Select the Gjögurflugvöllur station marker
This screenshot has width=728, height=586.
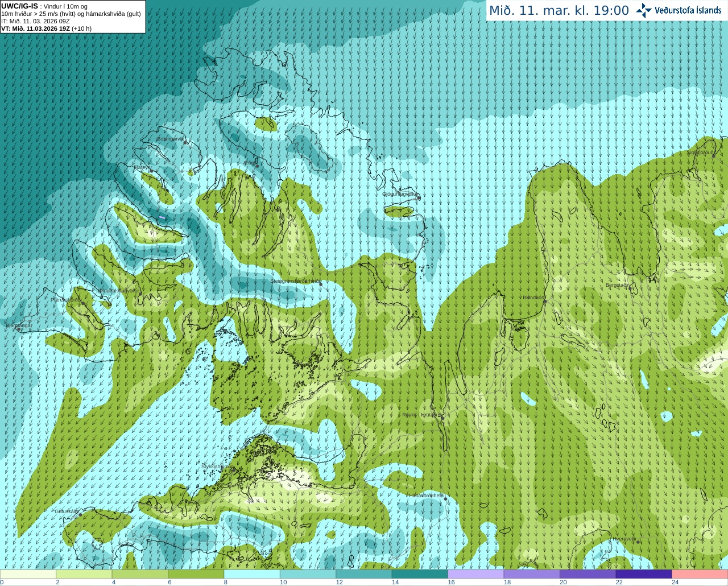(419, 198)
